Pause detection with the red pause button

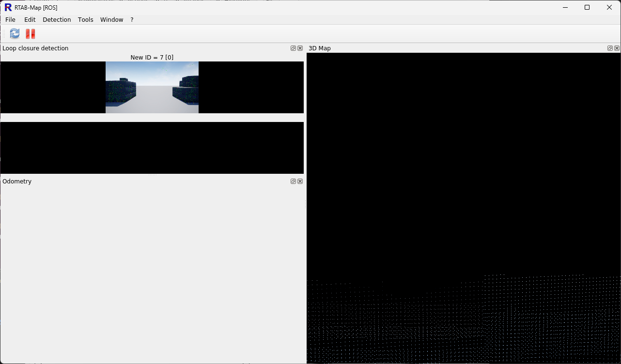[x=31, y=33]
